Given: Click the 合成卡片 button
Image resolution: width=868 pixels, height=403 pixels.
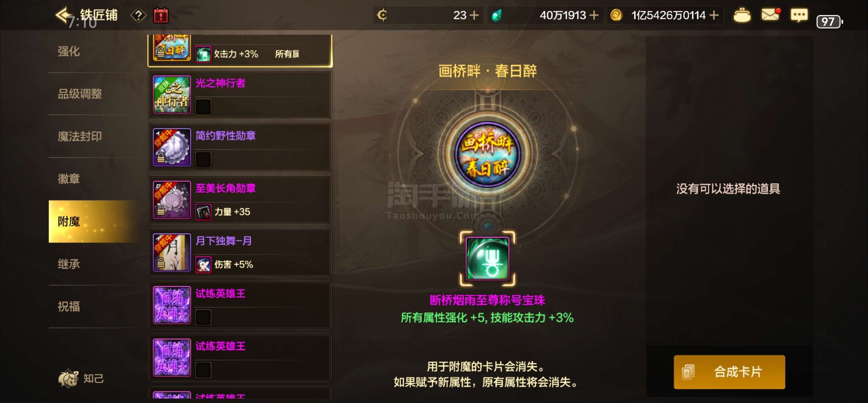Looking at the screenshot, I should (x=729, y=372).
